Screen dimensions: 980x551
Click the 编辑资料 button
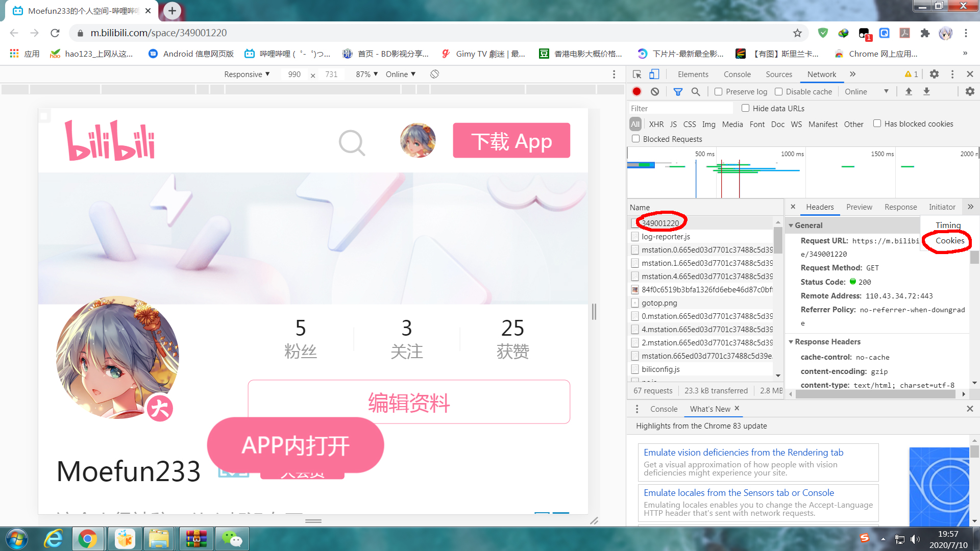pos(409,402)
